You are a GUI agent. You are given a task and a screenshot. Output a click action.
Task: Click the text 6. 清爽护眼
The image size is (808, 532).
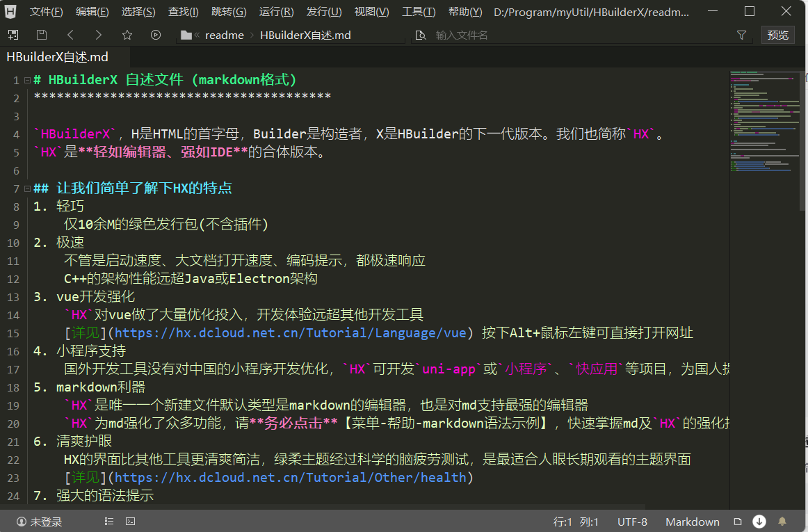click(72, 442)
